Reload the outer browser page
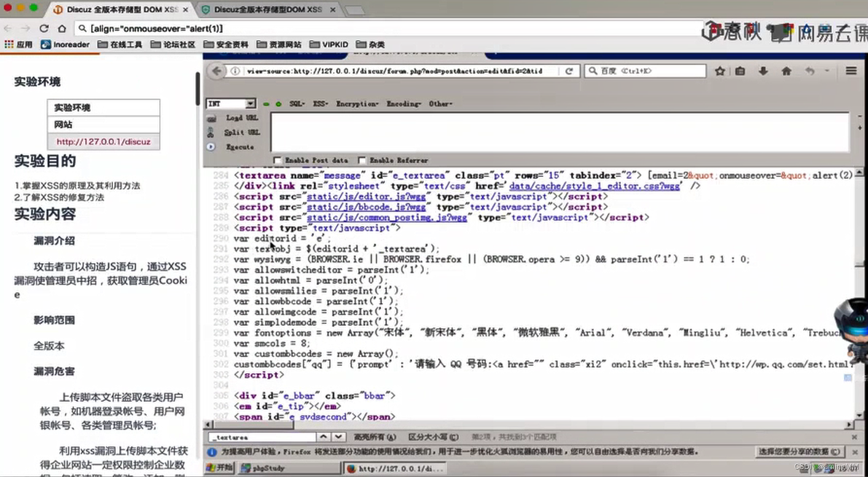 (44, 28)
